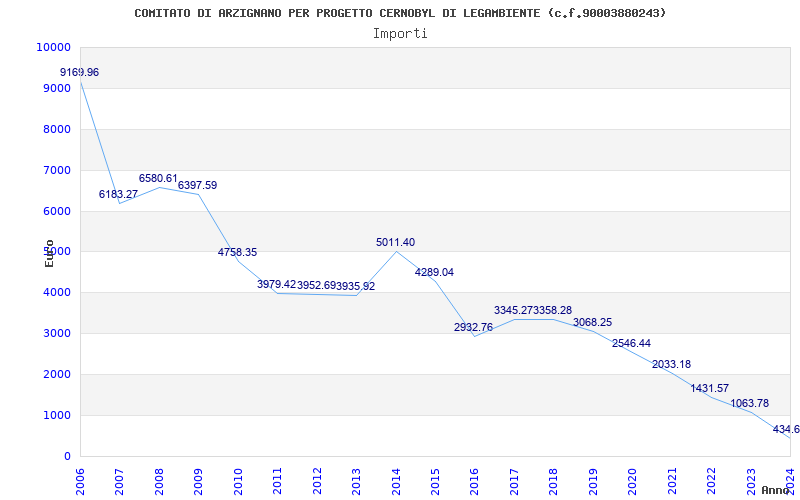The image size is (800, 500).
Task: Click the 5011.40 peak data label
Action: (395, 243)
